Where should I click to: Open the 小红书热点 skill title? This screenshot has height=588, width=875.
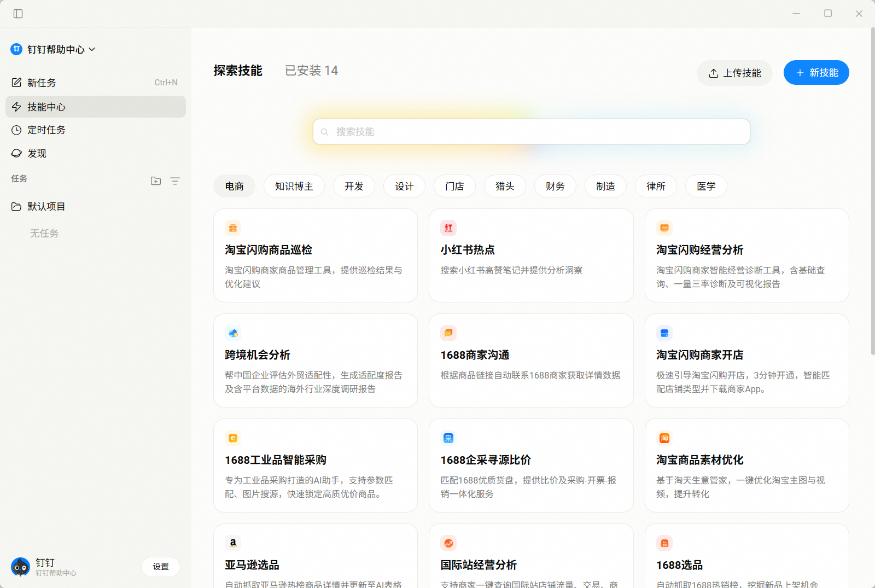tap(468, 250)
